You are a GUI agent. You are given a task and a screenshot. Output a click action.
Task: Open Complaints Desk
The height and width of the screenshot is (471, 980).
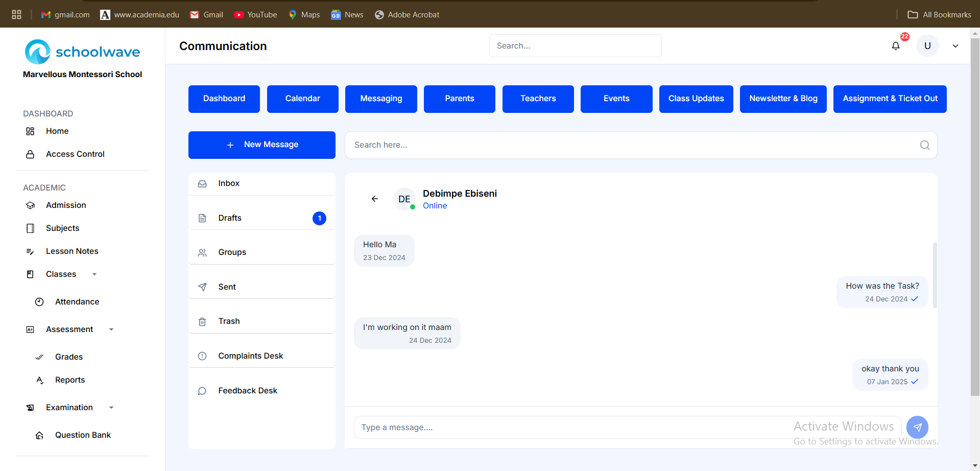262,356
